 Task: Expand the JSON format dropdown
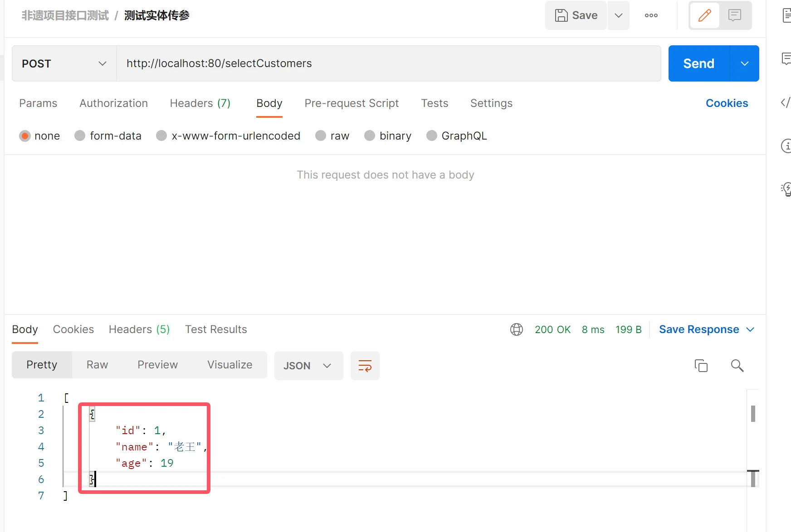pos(308,366)
